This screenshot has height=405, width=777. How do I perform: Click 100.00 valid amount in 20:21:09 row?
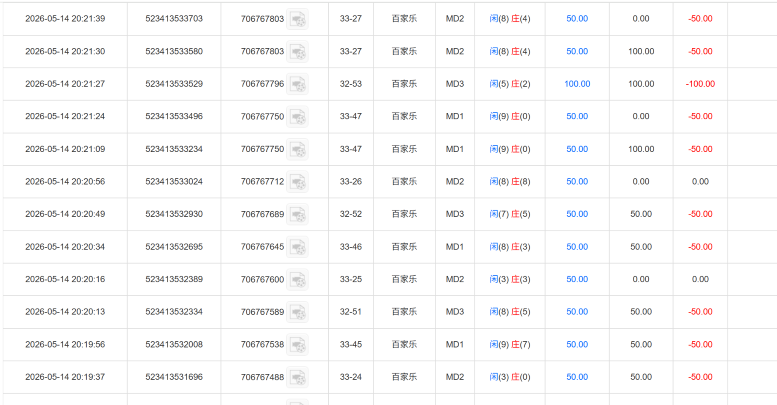coord(641,149)
